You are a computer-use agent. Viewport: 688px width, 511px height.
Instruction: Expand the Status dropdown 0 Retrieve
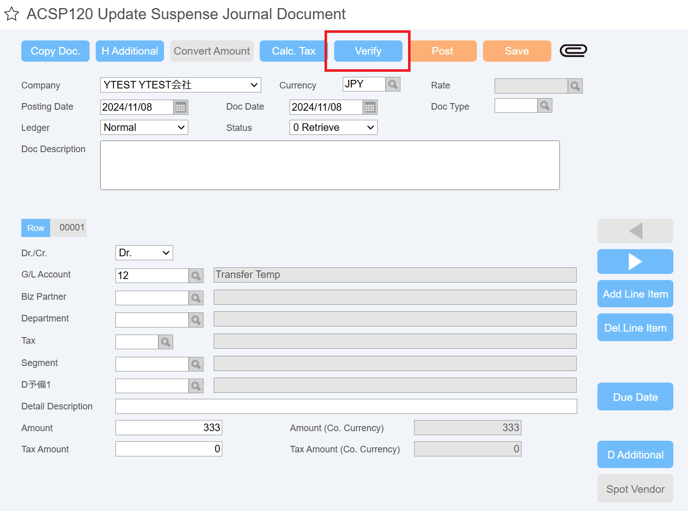tap(333, 128)
